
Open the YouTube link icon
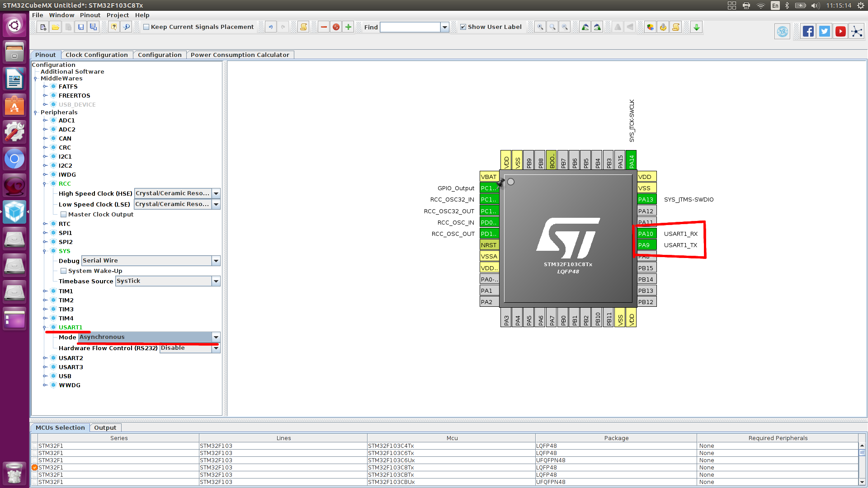[x=840, y=31]
